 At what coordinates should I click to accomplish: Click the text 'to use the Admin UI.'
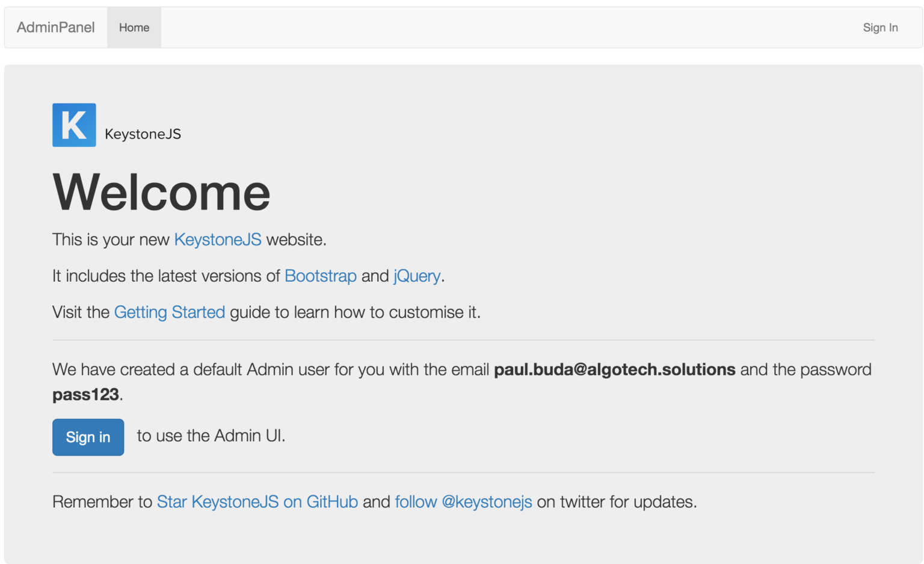coord(211,436)
